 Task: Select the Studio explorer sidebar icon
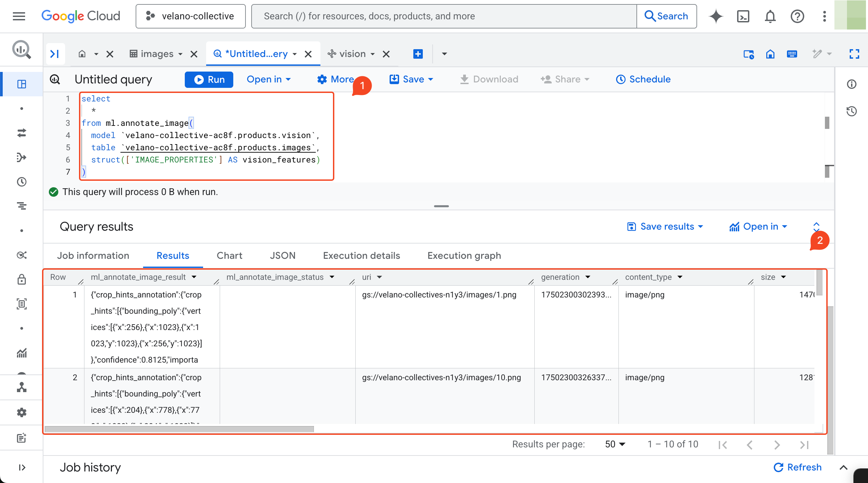coord(22,84)
